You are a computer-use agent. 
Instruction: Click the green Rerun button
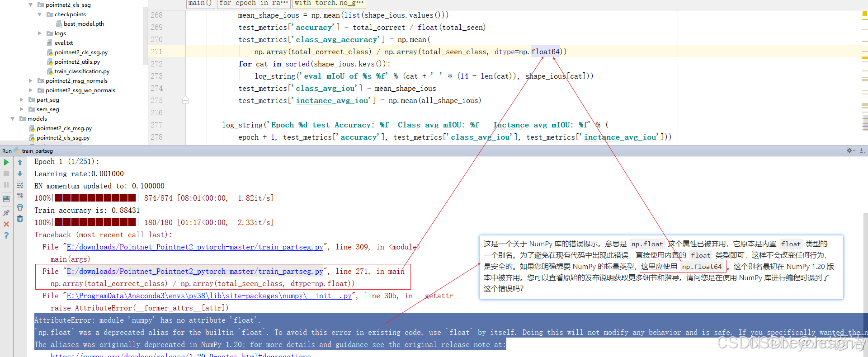tap(6, 162)
